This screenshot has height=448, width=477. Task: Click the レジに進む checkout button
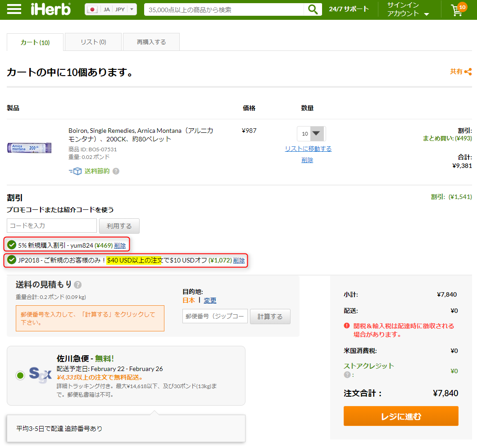[x=401, y=416]
